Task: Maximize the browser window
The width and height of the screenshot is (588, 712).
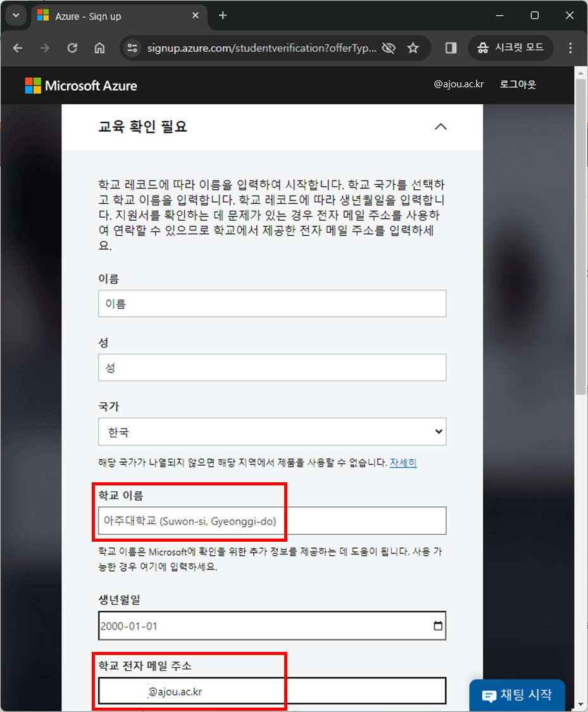Action: tap(534, 15)
